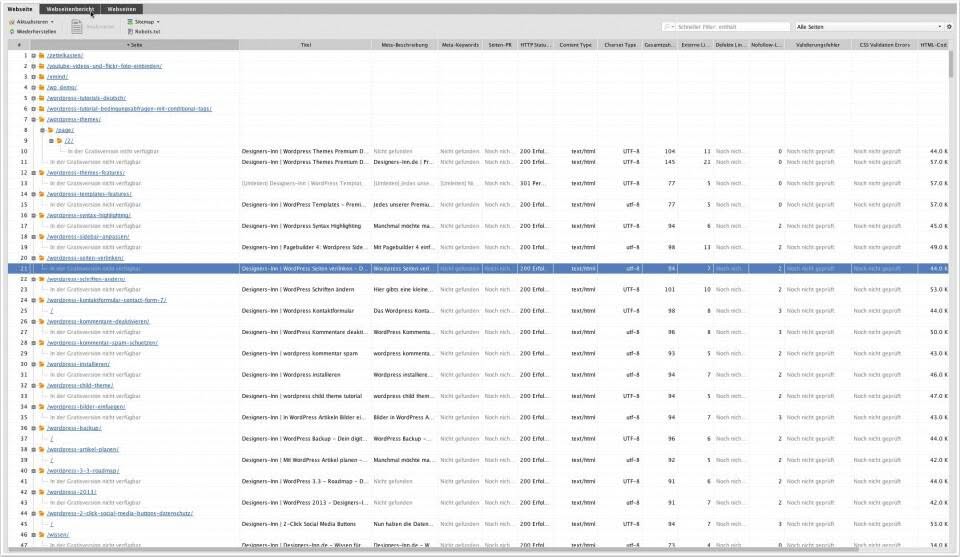Collapse the /wordpress-bilder-einfuegen/ node
Image resolution: width=960 pixels, height=557 pixels.
(x=34, y=406)
